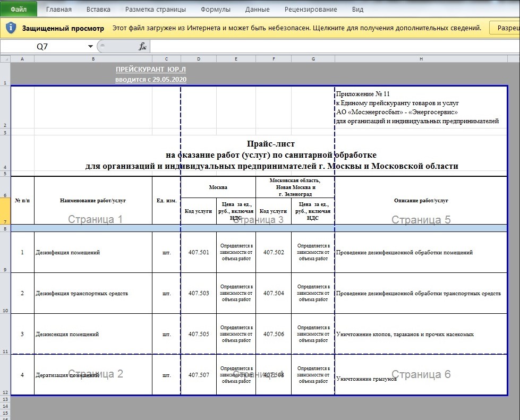This screenshot has width=520, height=420.
Task: Click the Защищенный просмотр label
Action: [x=63, y=28]
